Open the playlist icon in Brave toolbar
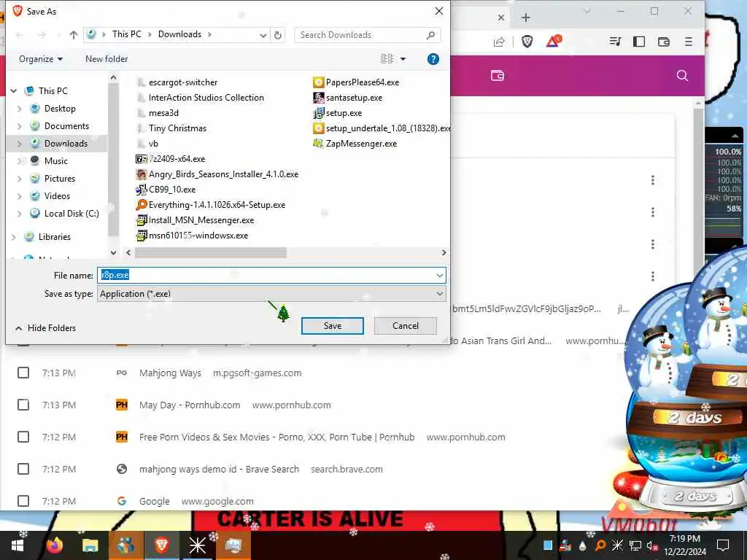This screenshot has width=747, height=560. tap(615, 42)
